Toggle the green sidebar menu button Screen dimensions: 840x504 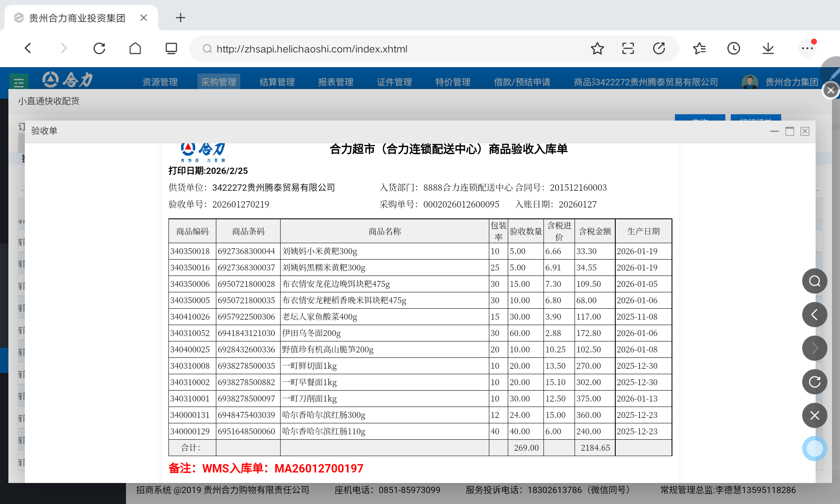pyautogui.click(x=19, y=82)
